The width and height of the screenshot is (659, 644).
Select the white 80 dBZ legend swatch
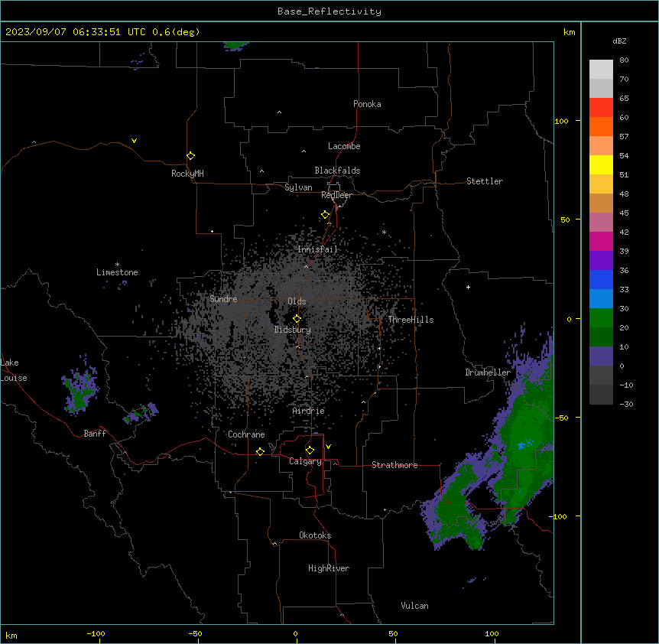[x=601, y=69]
